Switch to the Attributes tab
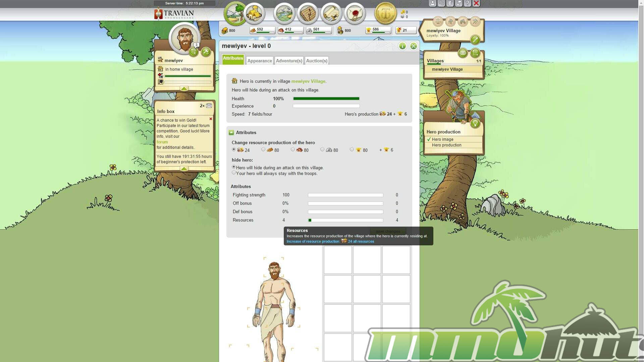This screenshot has height=362, width=644. point(233,59)
